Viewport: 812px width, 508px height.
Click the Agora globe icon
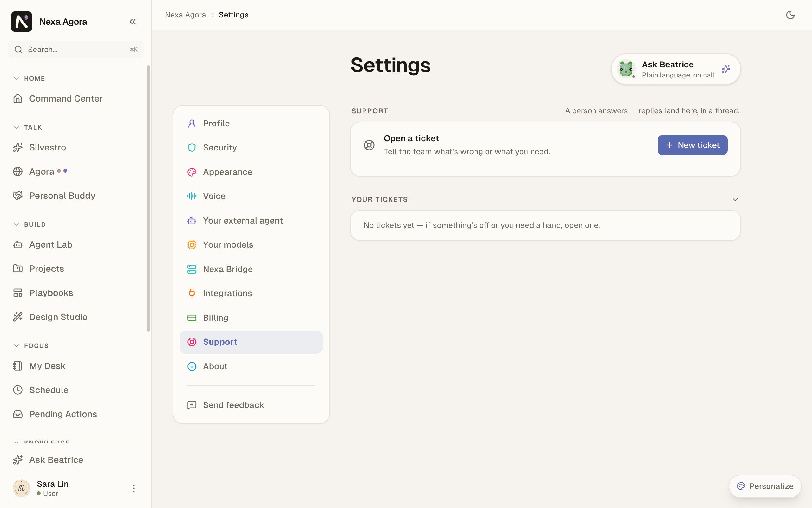[18, 172]
